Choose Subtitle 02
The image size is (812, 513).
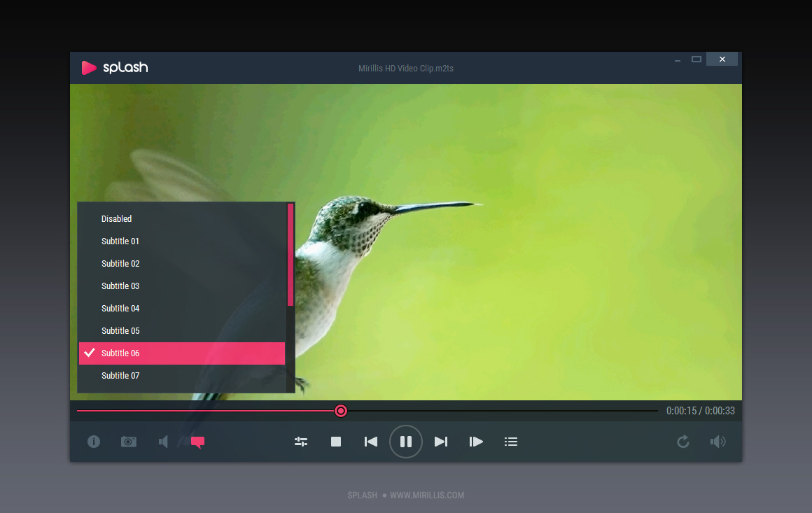[182, 263]
